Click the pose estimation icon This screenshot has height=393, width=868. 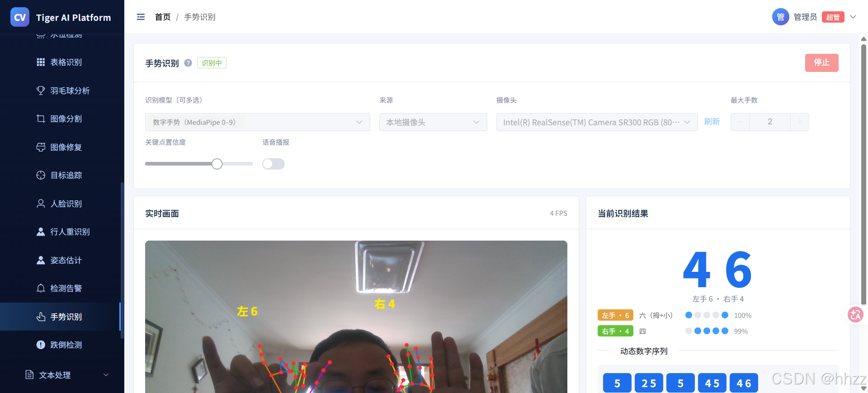tap(41, 260)
